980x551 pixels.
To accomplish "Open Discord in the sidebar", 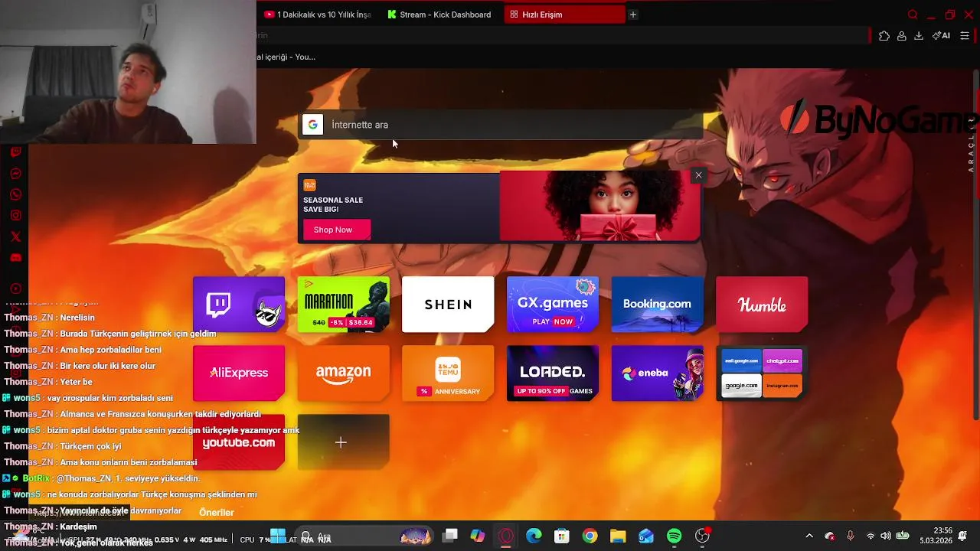I will point(15,258).
